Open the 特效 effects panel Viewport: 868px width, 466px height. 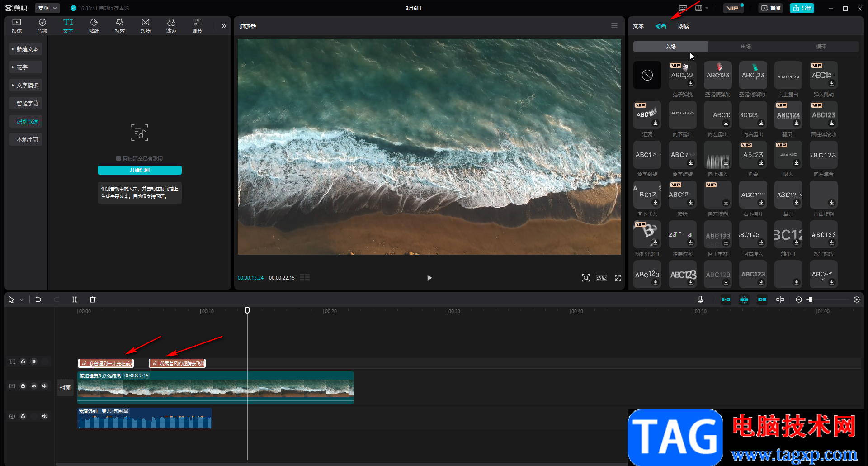tap(119, 26)
